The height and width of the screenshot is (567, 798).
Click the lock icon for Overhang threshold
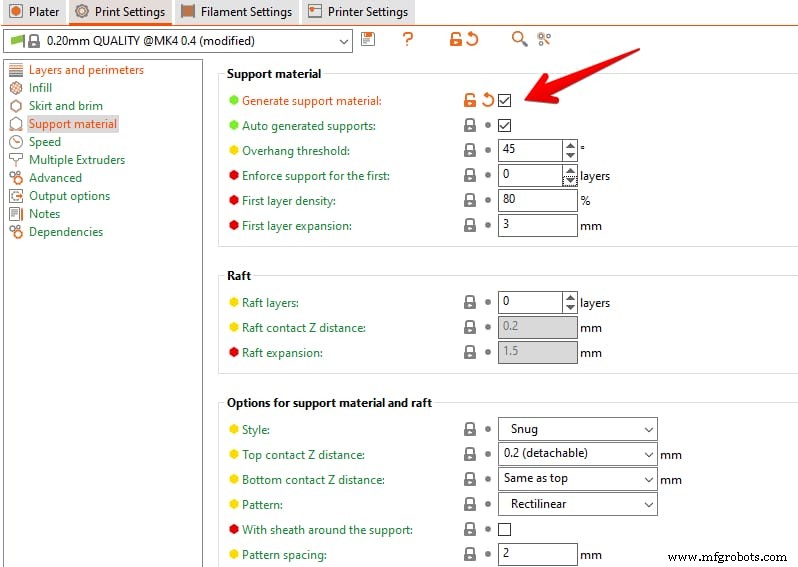[x=469, y=150]
